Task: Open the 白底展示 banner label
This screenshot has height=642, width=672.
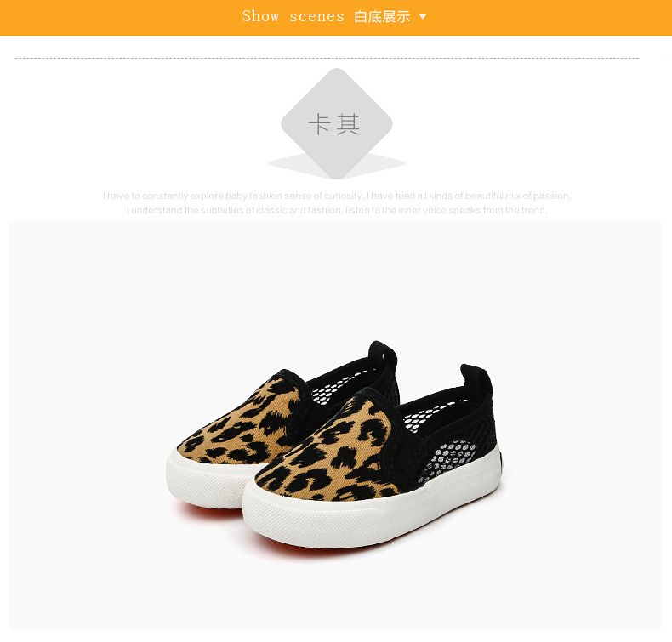Action: point(382,17)
